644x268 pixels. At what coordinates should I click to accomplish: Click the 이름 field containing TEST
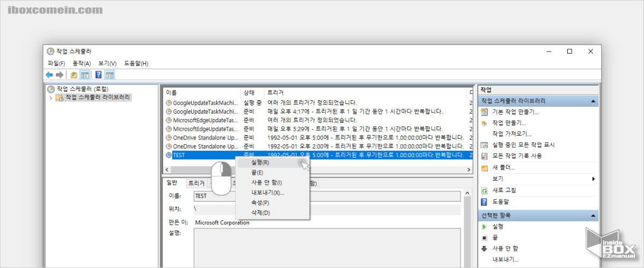point(327,196)
